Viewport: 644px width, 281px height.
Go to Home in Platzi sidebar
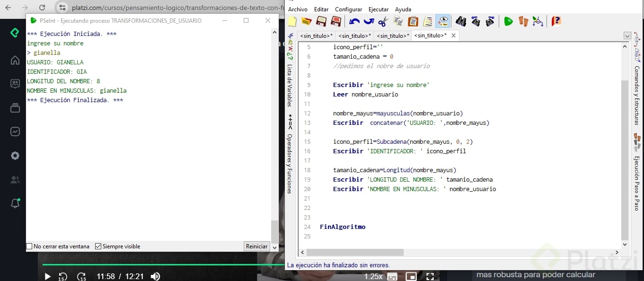15,60
